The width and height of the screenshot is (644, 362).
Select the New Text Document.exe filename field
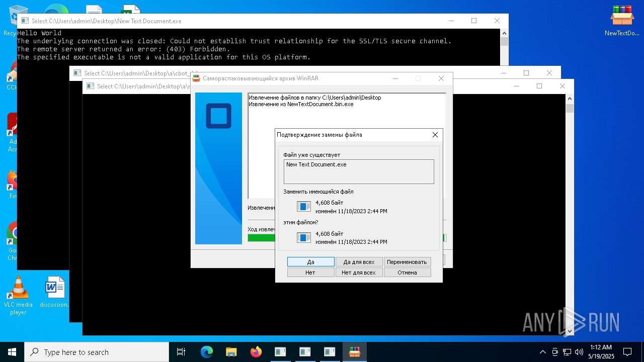pos(359,171)
